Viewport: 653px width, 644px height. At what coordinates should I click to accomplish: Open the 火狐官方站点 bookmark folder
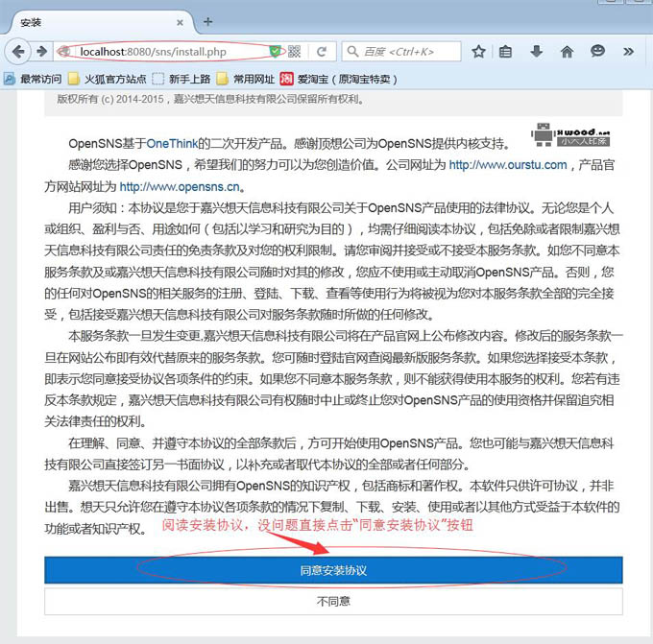(x=107, y=79)
